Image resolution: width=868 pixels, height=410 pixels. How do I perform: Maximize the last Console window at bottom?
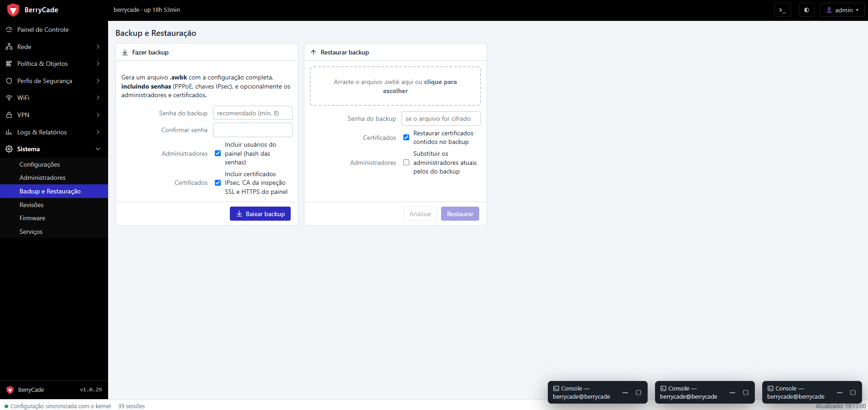coord(853,393)
